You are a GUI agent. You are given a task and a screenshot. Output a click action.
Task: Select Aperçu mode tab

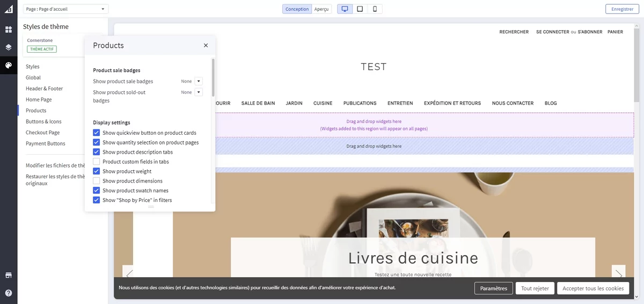click(321, 9)
